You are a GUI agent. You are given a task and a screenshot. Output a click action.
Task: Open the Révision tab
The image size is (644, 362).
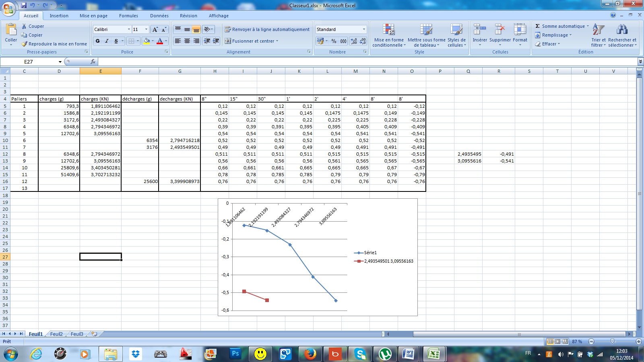pos(188,16)
